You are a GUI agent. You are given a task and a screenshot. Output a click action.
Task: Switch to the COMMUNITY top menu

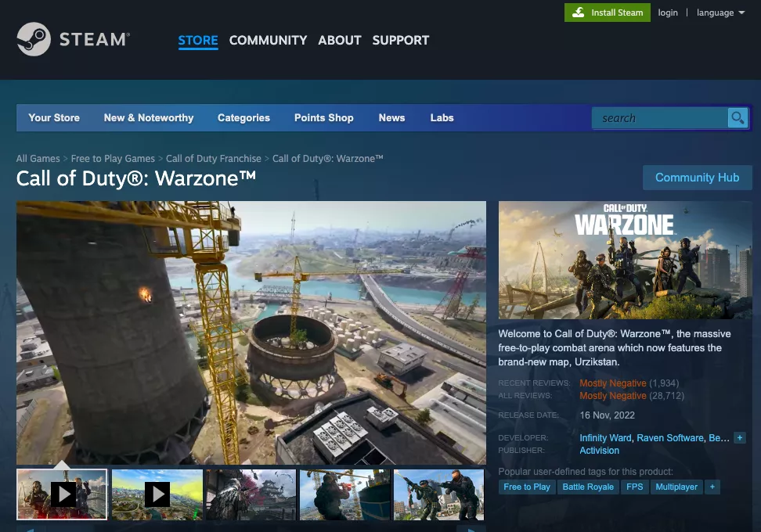(268, 40)
